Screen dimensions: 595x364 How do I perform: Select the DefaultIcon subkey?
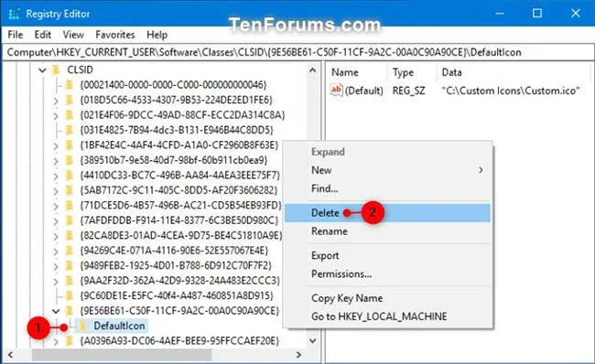pyautogui.click(x=119, y=326)
